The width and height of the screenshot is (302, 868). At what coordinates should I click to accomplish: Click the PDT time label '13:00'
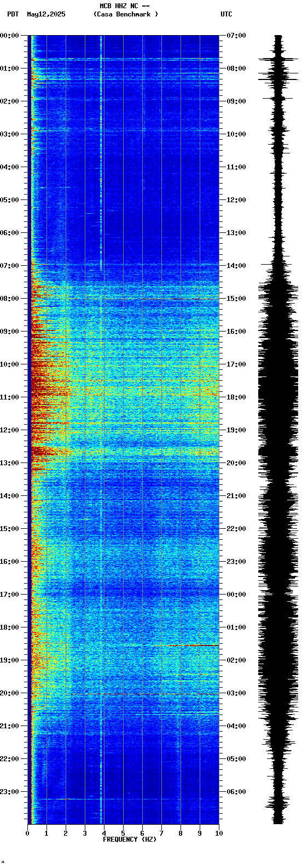[9, 463]
